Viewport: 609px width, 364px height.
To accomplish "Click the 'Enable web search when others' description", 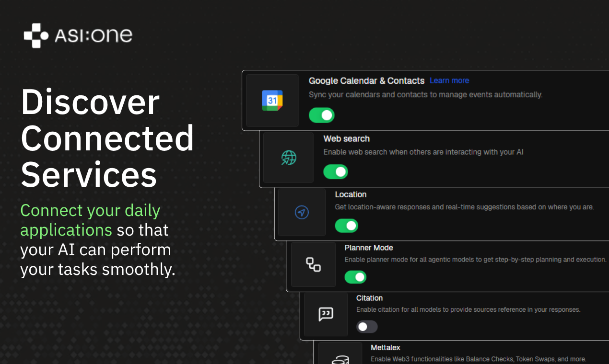I will click(x=423, y=152).
